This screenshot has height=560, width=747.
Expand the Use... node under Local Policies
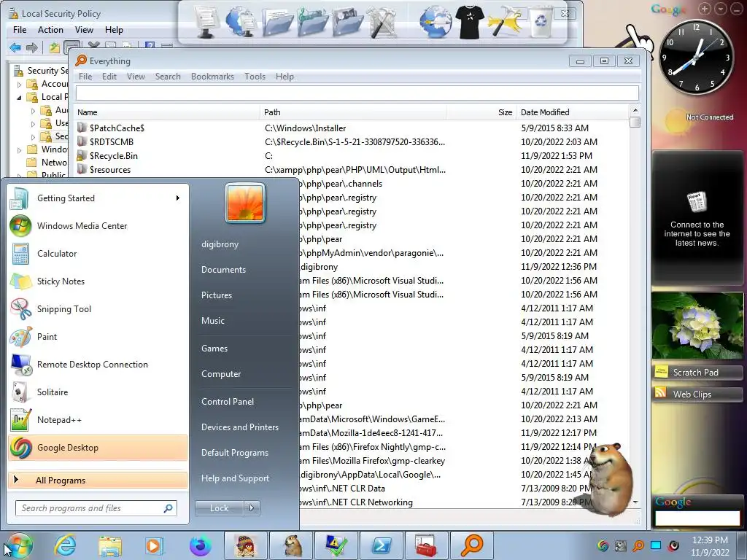coord(34,124)
